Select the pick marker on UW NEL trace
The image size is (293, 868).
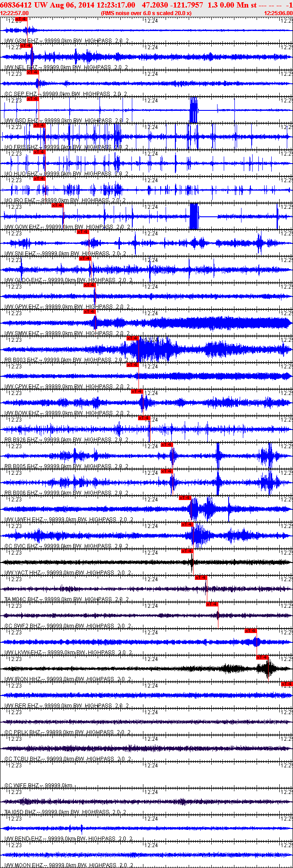(27, 46)
